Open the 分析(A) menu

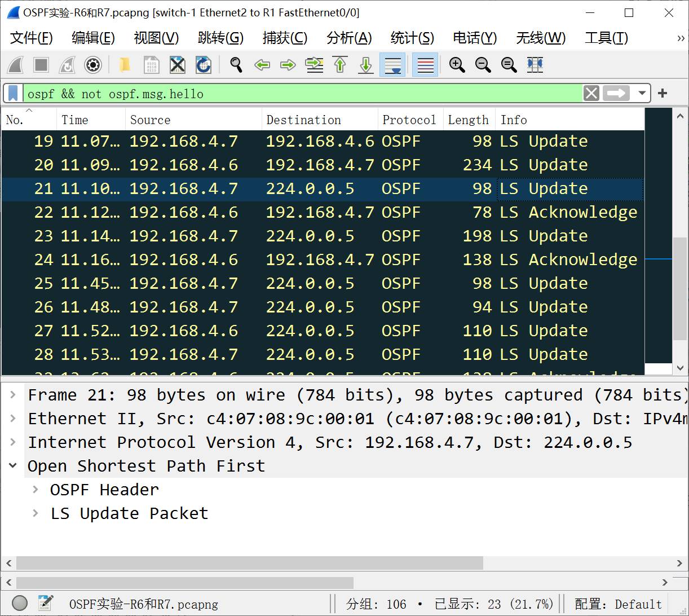click(x=349, y=38)
